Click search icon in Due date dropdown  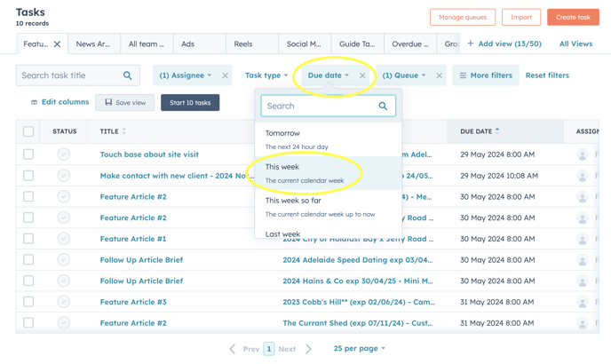(383, 107)
